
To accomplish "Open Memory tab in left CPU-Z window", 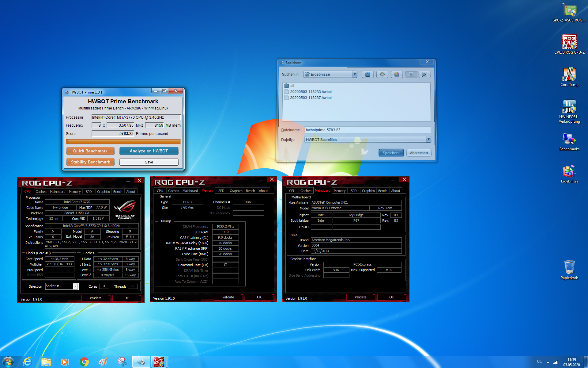I will [x=75, y=192].
